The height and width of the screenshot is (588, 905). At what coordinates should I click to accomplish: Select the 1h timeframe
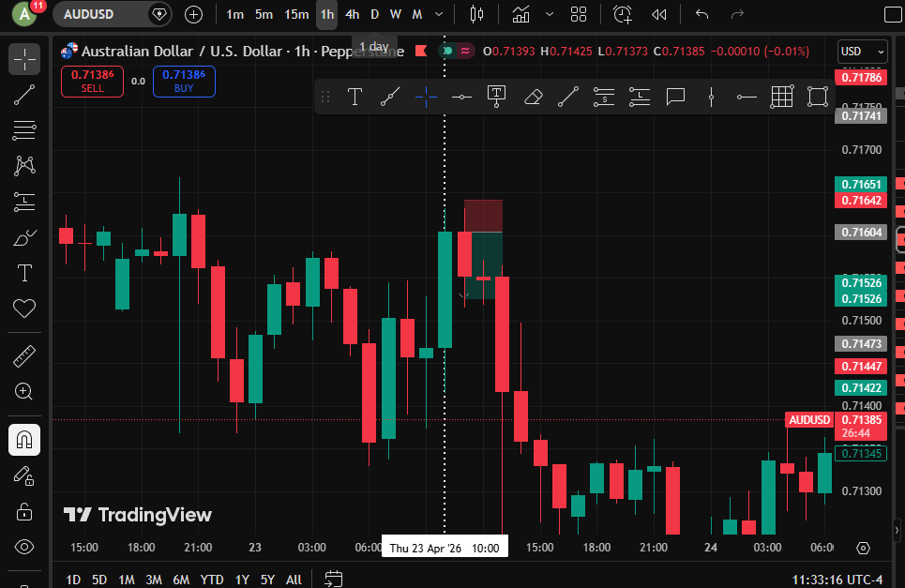click(x=327, y=14)
